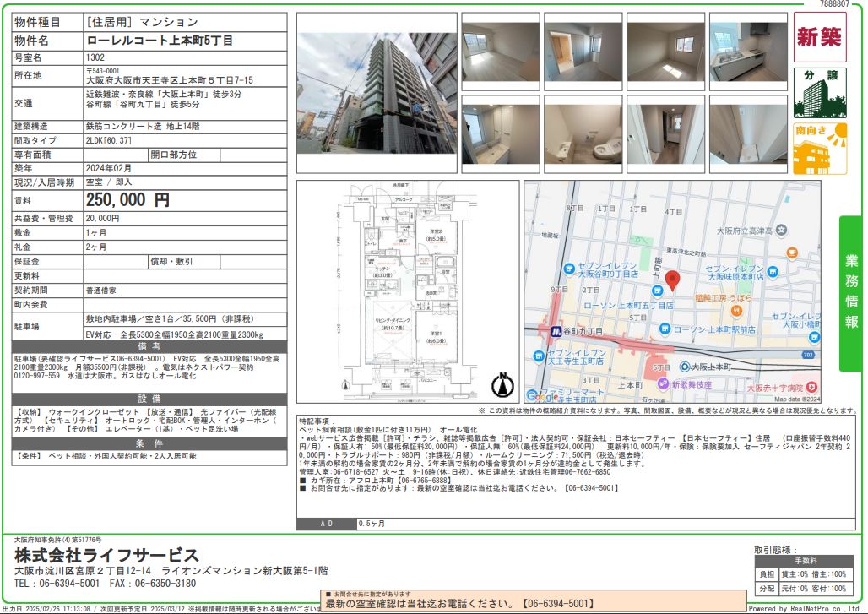
Task: Click the 新歌舞伎座 purple map marker
Action: 665,383
